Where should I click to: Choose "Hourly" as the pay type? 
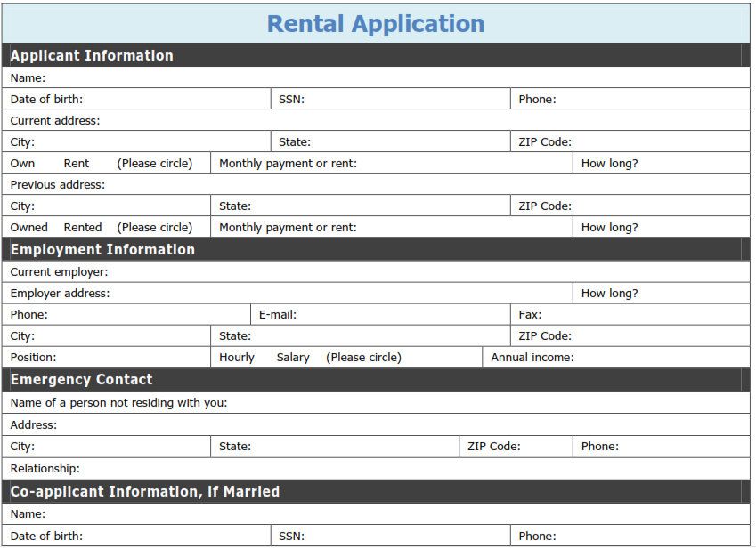237,358
